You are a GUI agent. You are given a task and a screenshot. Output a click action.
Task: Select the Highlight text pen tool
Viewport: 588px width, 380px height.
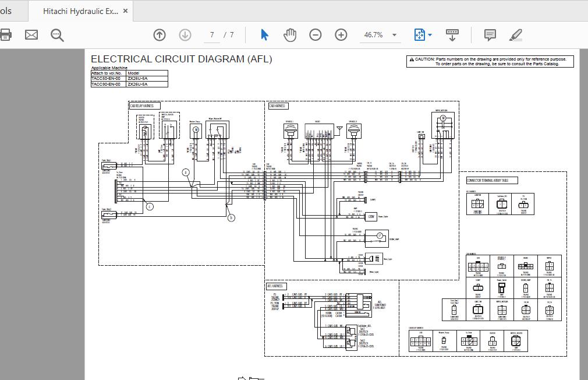[516, 35]
